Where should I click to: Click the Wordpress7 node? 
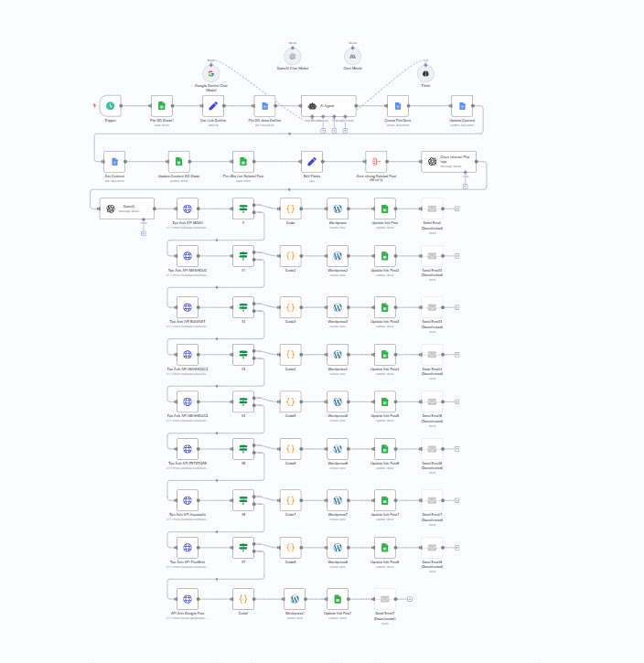tap(338, 500)
